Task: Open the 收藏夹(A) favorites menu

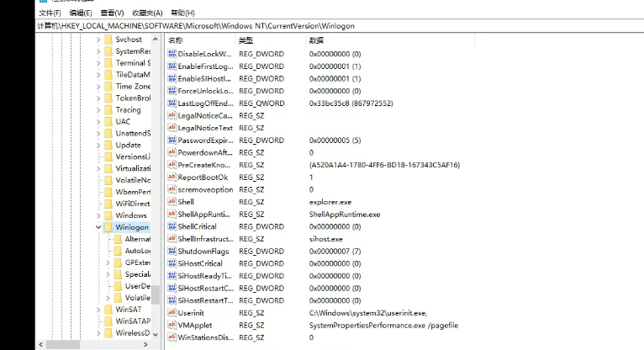Action: pyautogui.click(x=148, y=13)
